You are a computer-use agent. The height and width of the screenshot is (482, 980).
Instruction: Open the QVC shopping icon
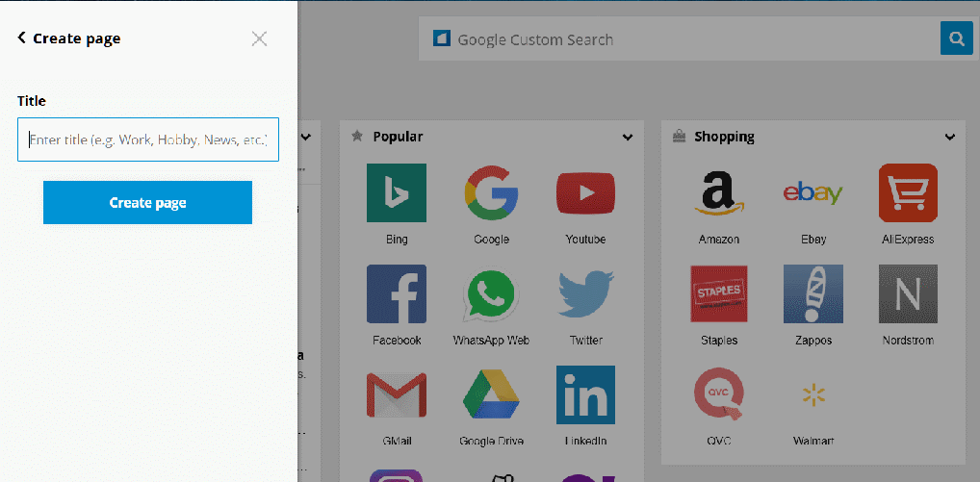pos(718,393)
